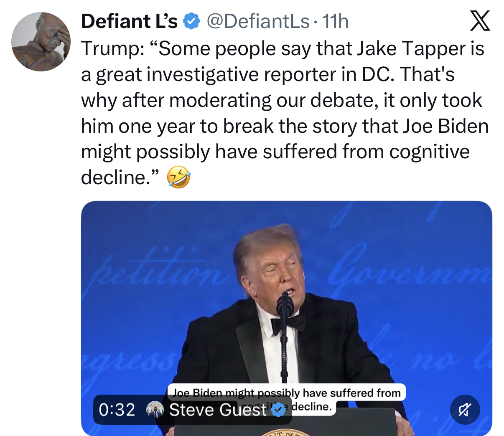Click the seal on the podium
This screenshot has width=504, height=436.
(x=286, y=433)
